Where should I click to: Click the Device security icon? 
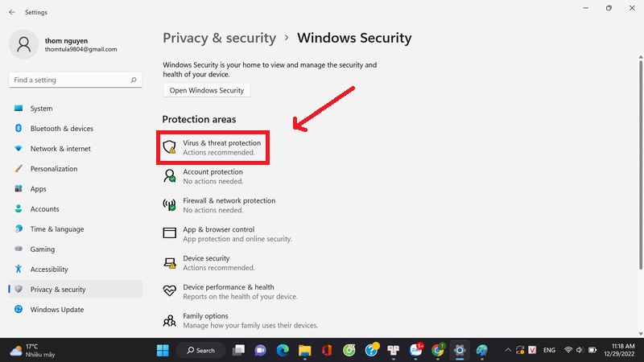(x=169, y=262)
